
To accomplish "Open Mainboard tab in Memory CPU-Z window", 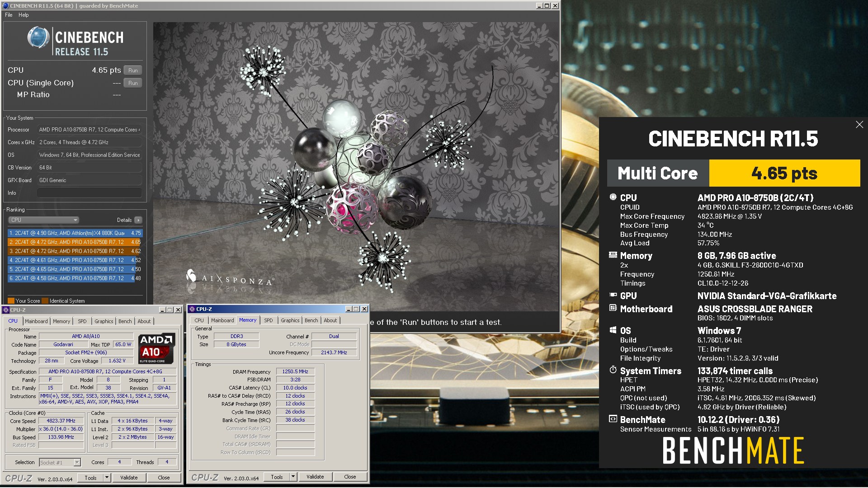I will tap(222, 320).
